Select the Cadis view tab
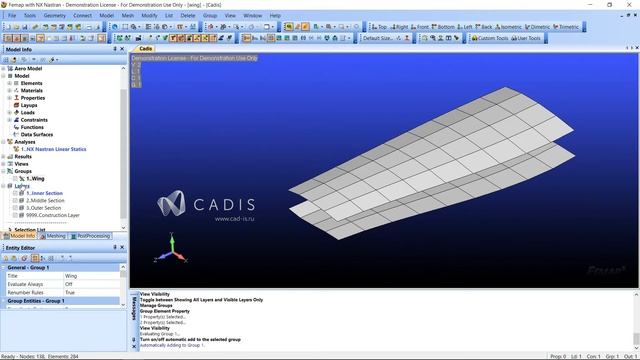The width and height of the screenshot is (640, 360). point(146,49)
